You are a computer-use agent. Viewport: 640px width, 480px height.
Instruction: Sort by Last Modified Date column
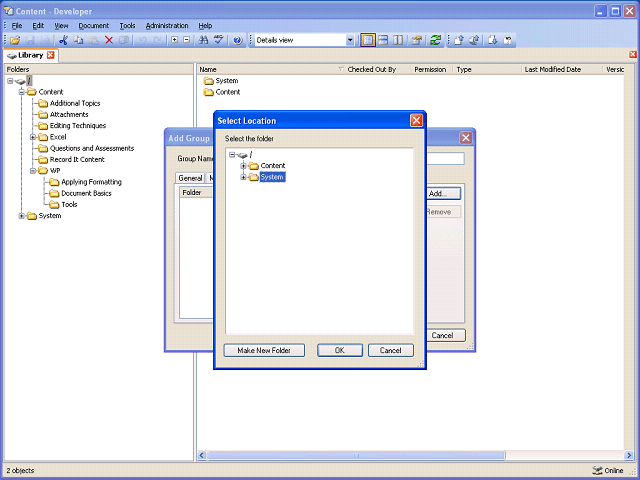click(x=562, y=69)
